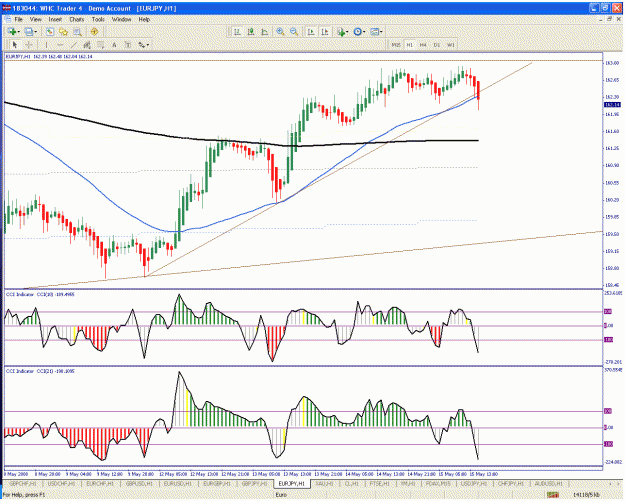Expand the Templates dropdown arrow

click(x=381, y=31)
